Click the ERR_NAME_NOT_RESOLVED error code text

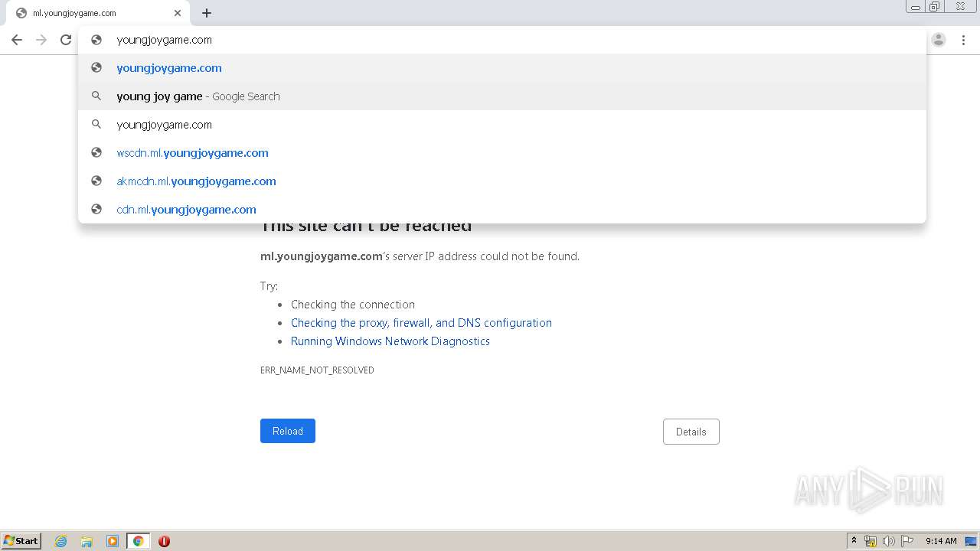[x=317, y=370]
